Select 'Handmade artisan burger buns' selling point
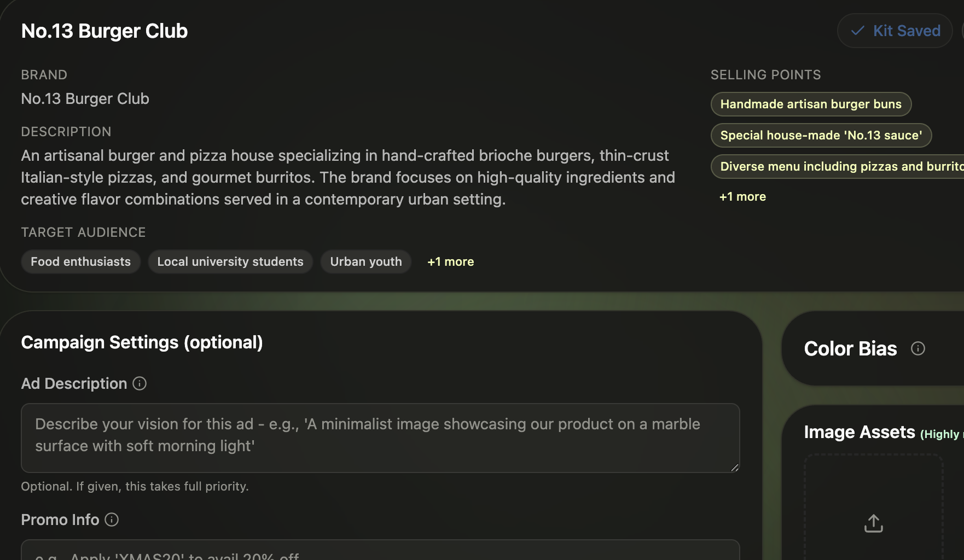This screenshot has height=560, width=964. point(811,104)
